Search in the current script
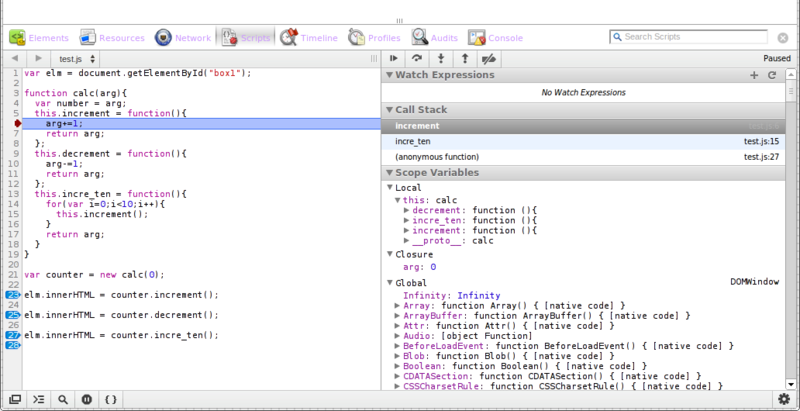 click(x=63, y=400)
